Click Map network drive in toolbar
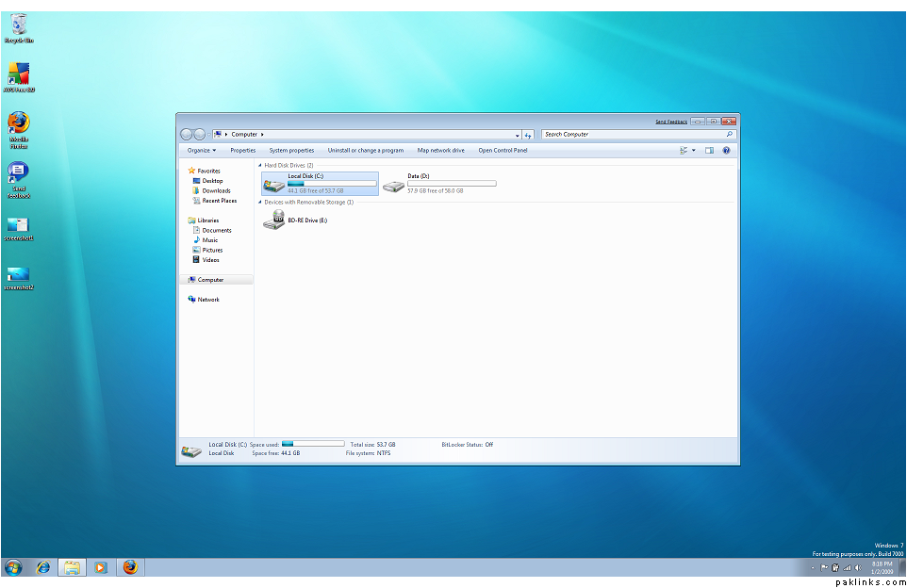The image size is (907, 588). tap(440, 150)
